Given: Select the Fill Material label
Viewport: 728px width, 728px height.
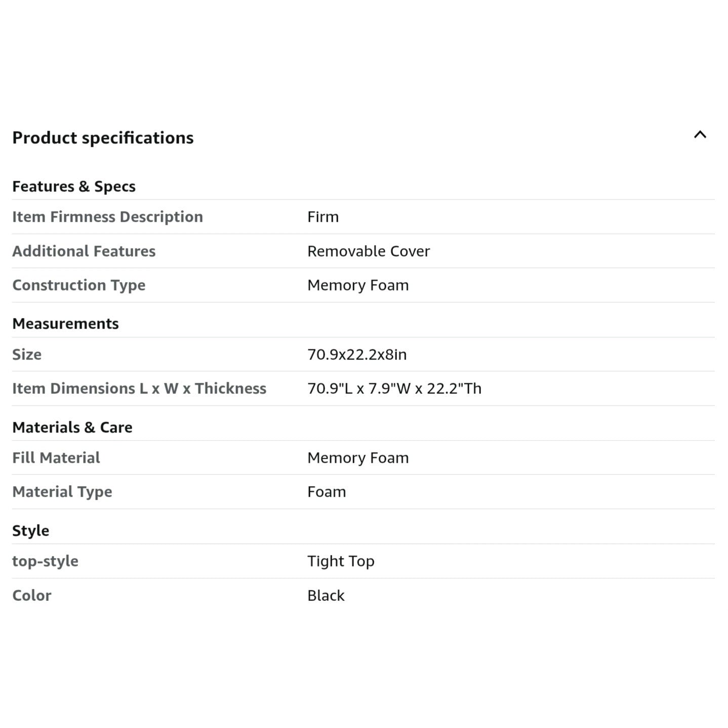Looking at the screenshot, I should pos(56,458).
